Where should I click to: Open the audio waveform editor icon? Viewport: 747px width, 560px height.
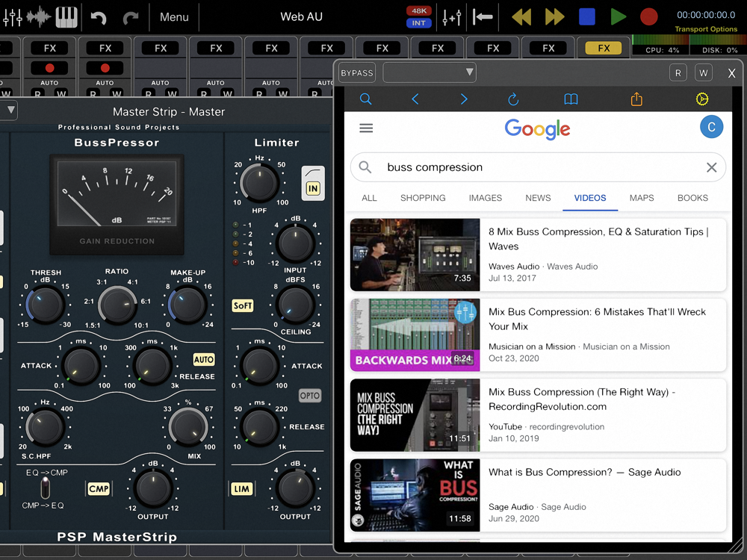pos(39,16)
